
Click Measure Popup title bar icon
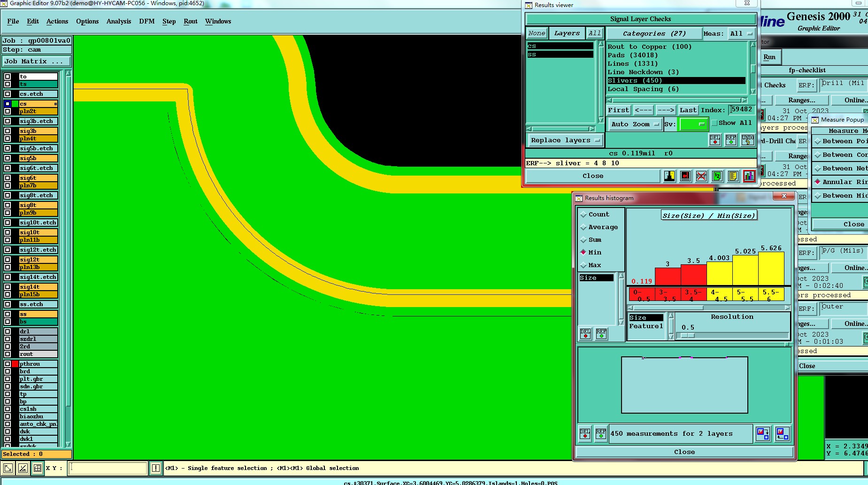[815, 120]
